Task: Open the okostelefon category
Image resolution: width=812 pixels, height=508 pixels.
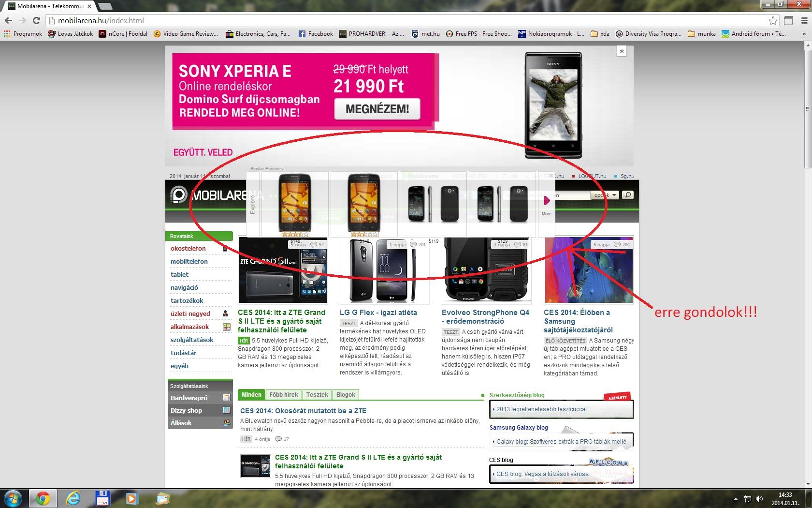Action: (188, 248)
